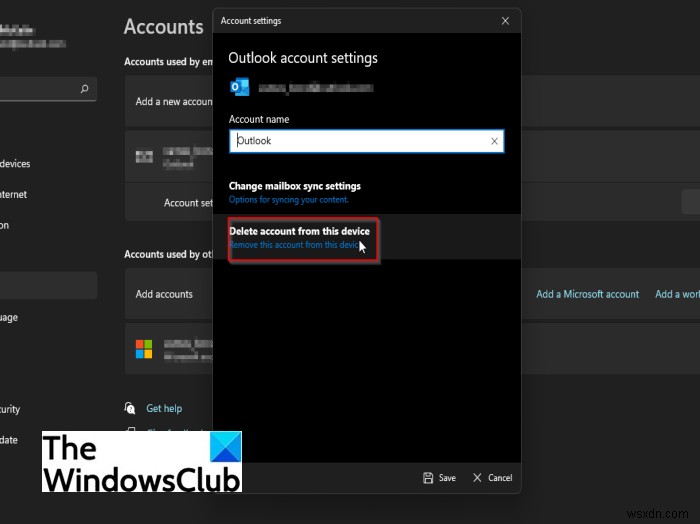700x524 pixels.
Task: Click the search magnifier icon in Settings
Action: click(84, 89)
